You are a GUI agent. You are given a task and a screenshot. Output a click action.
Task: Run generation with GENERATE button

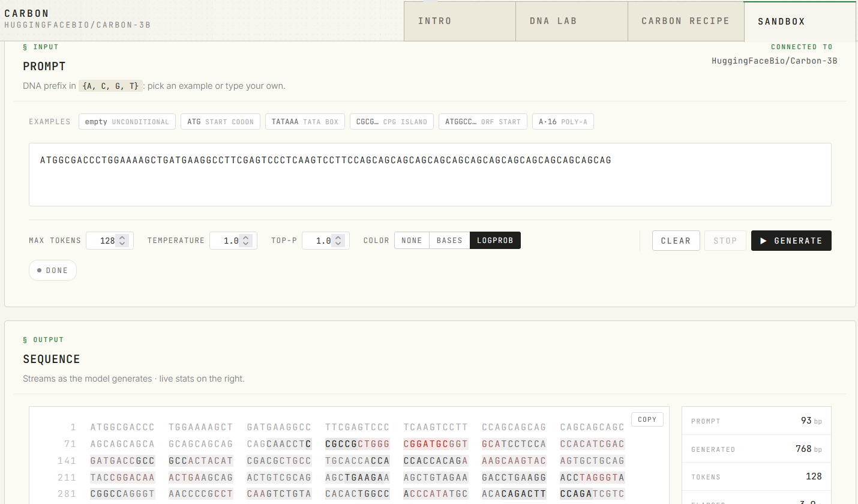pos(791,241)
